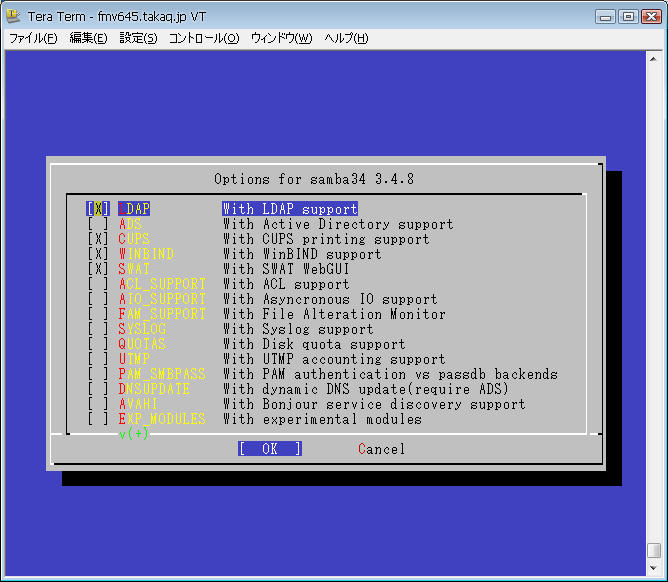
Task: Click 'With Syslog support' description
Action: [x=298, y=329]
